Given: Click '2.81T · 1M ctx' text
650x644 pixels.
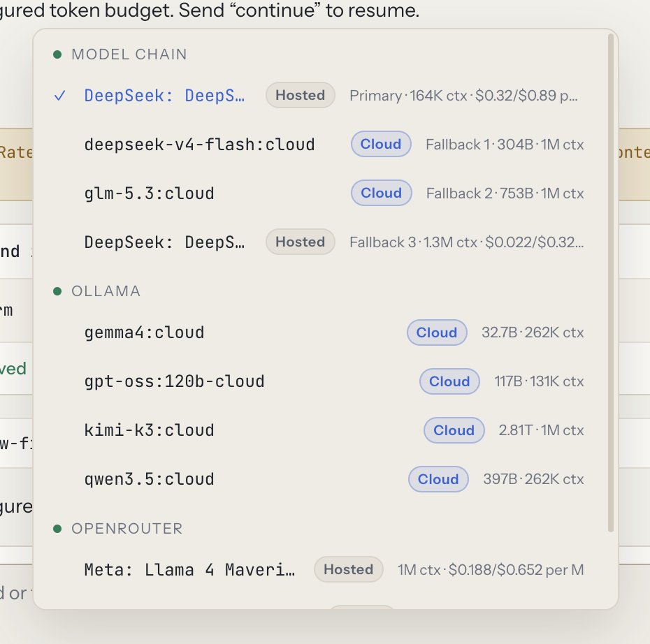Looking at the screenshot, I should [542, 430].
